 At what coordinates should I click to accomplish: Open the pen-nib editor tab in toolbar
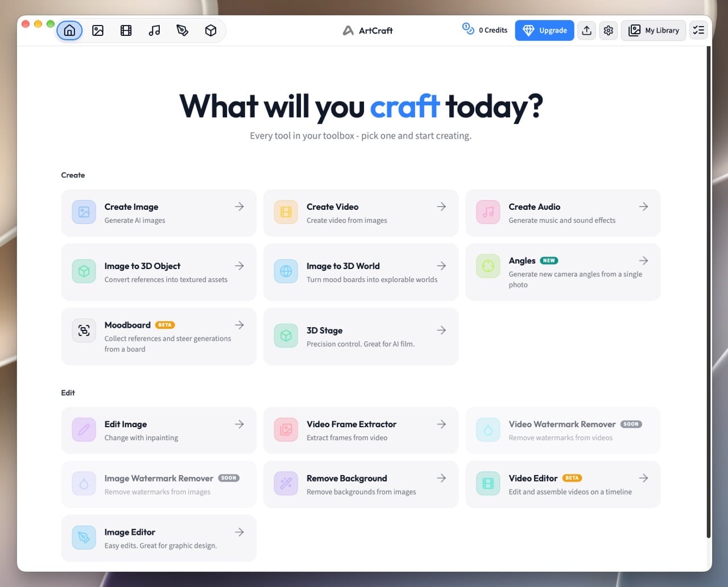tap(183, 31)
